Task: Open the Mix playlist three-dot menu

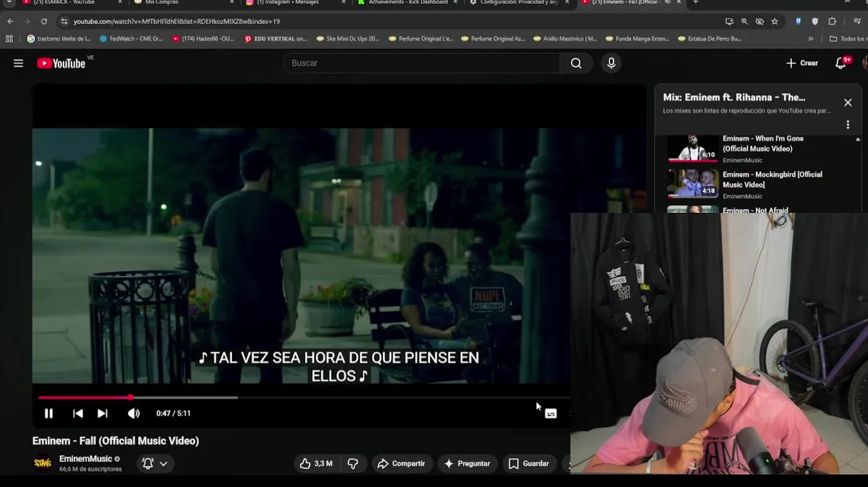Action: (x=848, y=124)
